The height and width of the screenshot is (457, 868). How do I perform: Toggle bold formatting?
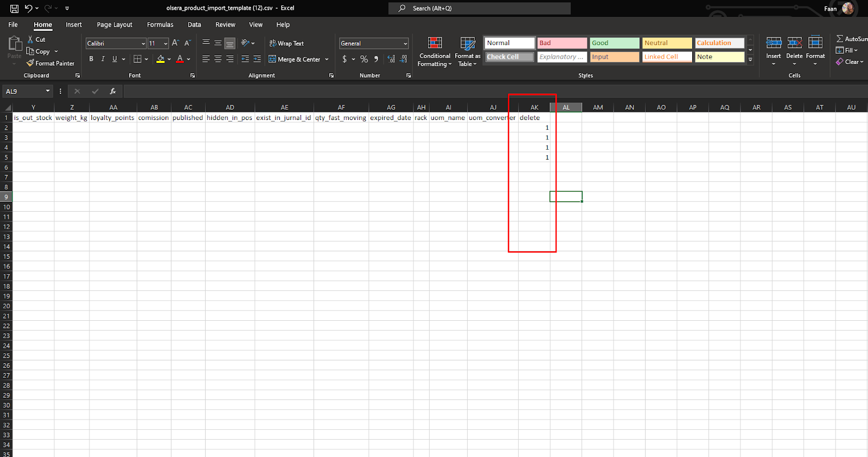pyautogui.click(x=91, y=59)
